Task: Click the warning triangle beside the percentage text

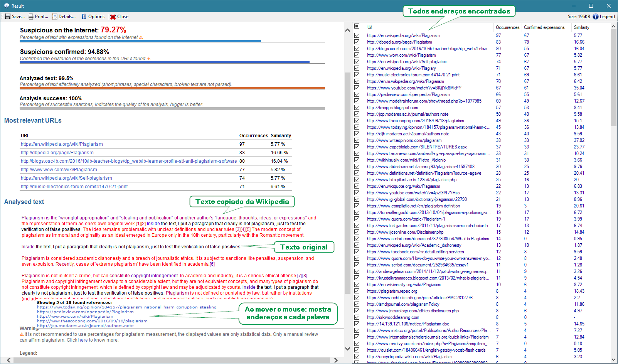Action: pos(141,37)
